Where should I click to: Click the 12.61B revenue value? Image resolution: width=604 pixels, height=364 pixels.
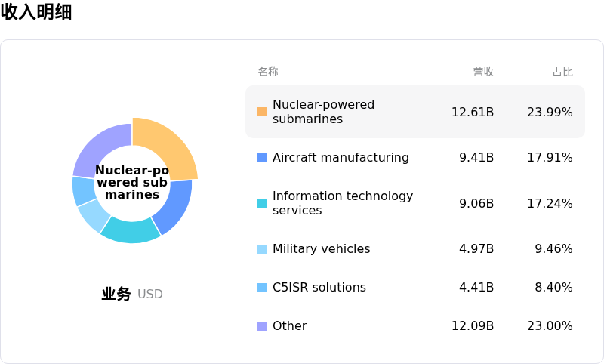pos(473,112)
